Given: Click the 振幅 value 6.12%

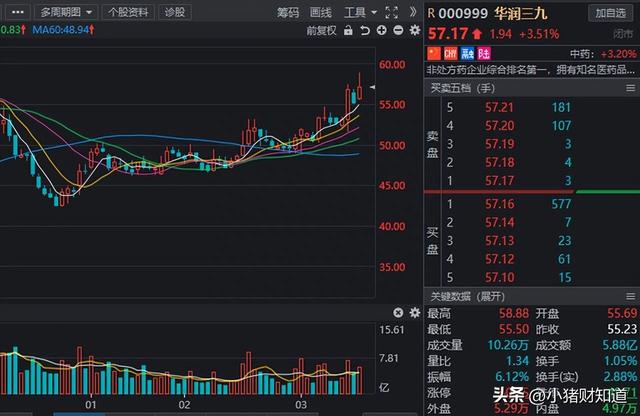Looking at the screenshot, I should click(x=512, y=376).
